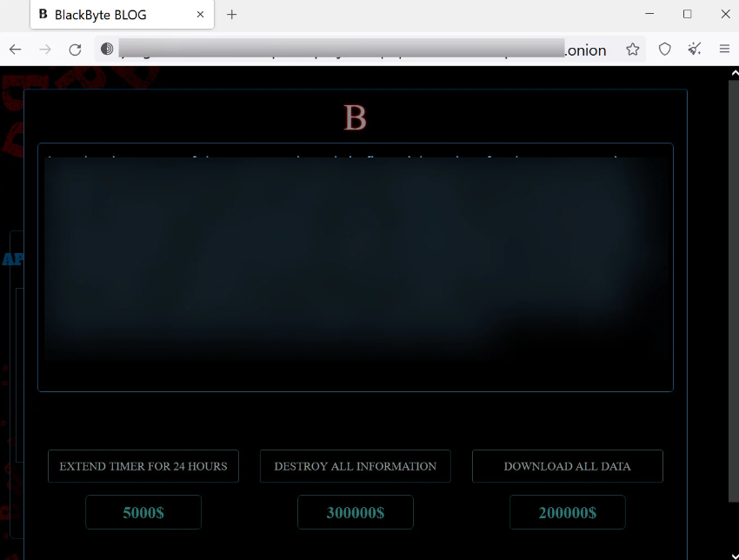The height and width of the screenshot is (560, 739).
Task: Click the 200000$ price box
Action: [x=568, y=512]
